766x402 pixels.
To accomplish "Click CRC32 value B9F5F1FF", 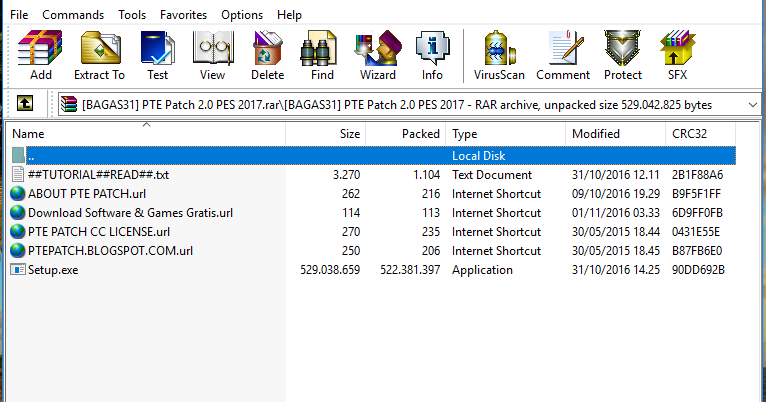I will [x=696, y=194].
